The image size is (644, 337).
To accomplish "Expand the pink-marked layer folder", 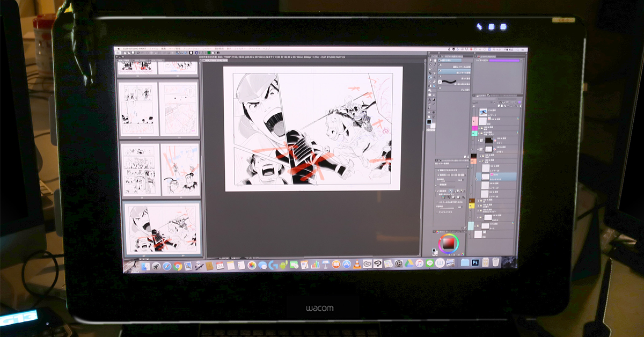I will 479,128.
